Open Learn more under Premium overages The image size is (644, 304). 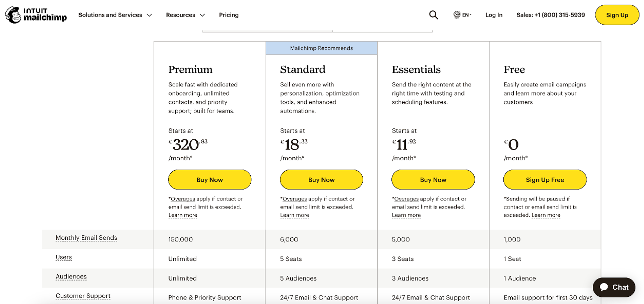tap(182, 215)
